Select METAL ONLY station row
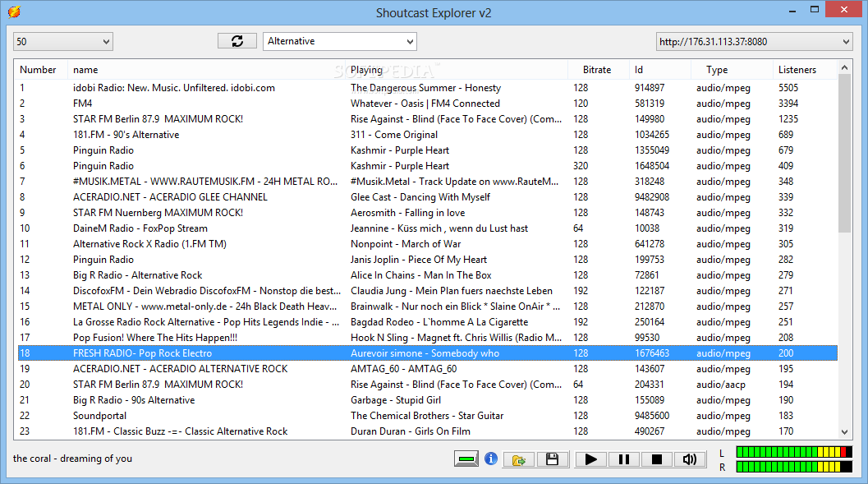The image size is (868, 484). click(427, 307)
